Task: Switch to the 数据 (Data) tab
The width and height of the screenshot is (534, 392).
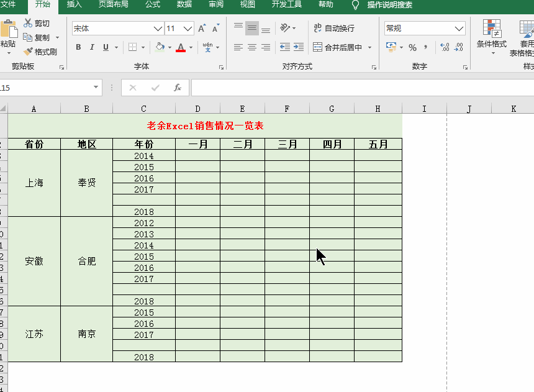Action: click(x=184, y=4)
